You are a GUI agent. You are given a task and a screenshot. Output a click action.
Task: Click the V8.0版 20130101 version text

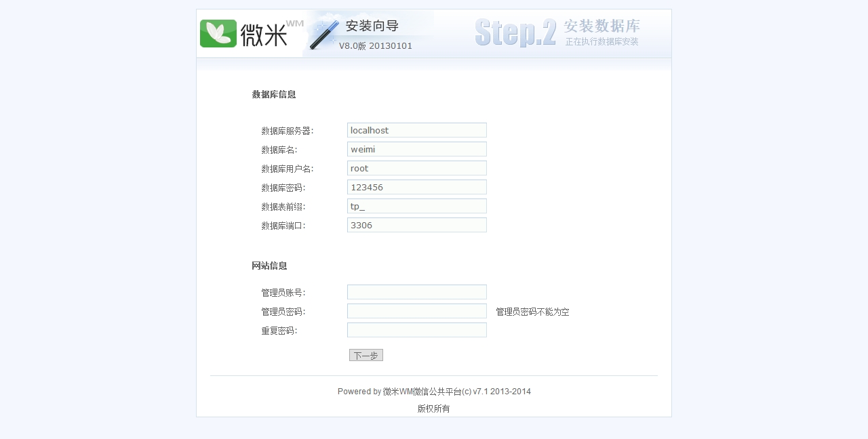(376, 46)
